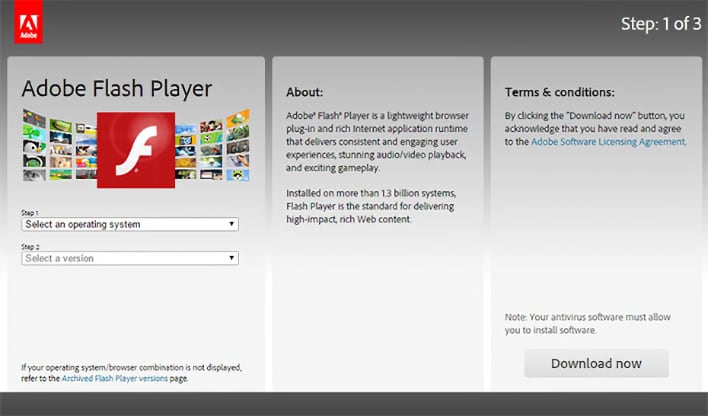Image resolution: width=708 pixels, height=416 pixels.
Task: Click the Download now button
Action: coord(596,364)
